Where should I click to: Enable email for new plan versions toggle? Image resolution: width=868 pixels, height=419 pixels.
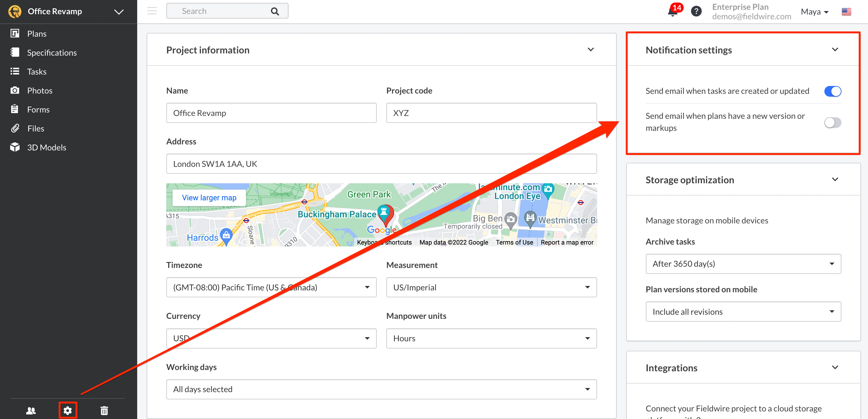click(832, 122)
